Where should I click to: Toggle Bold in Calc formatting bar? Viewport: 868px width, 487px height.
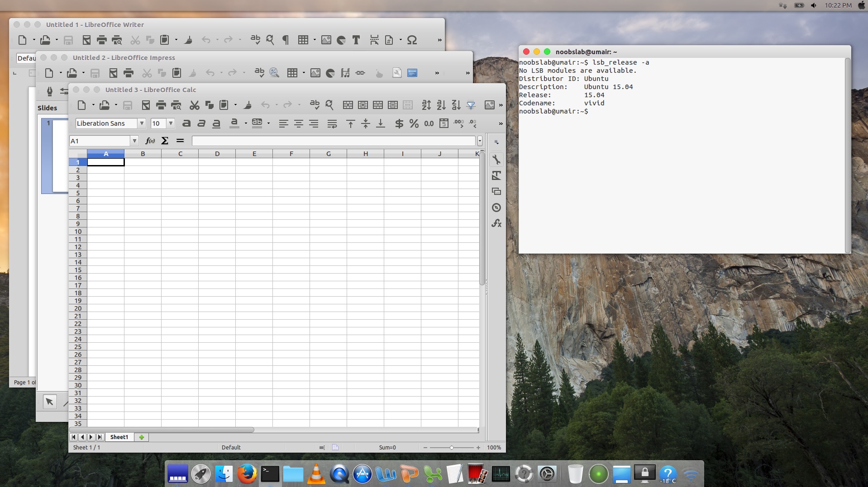pos(186,123)
